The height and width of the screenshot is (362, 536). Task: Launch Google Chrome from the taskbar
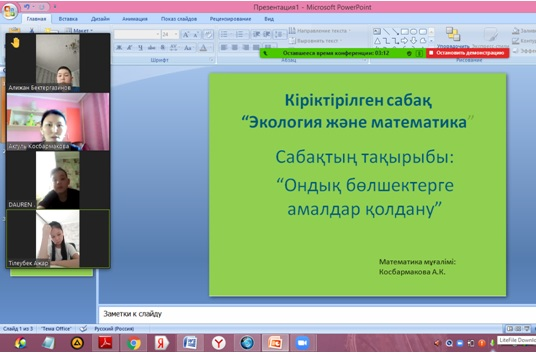(x=134, y=343)
